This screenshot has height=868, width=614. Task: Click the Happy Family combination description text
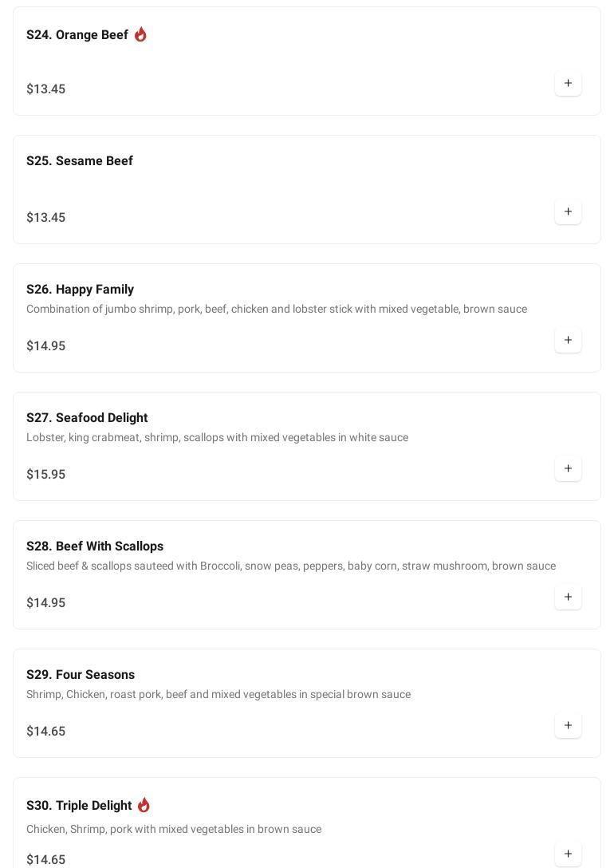(x=277, y=309)
